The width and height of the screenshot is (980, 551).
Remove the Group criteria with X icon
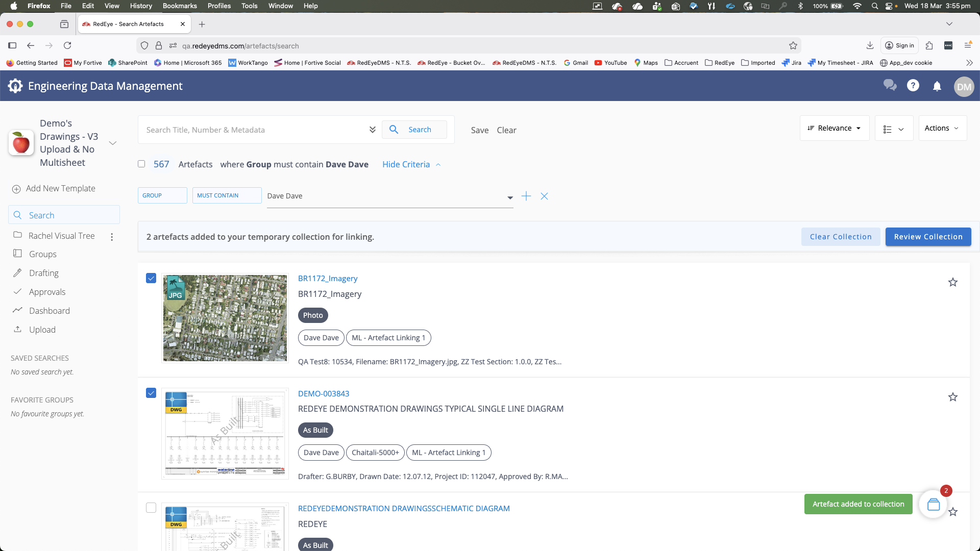(544, 196)
